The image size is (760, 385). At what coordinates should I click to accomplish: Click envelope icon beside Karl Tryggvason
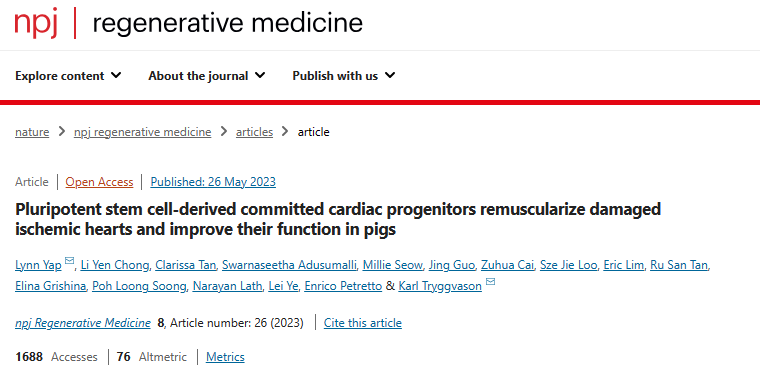pos(490,281)
